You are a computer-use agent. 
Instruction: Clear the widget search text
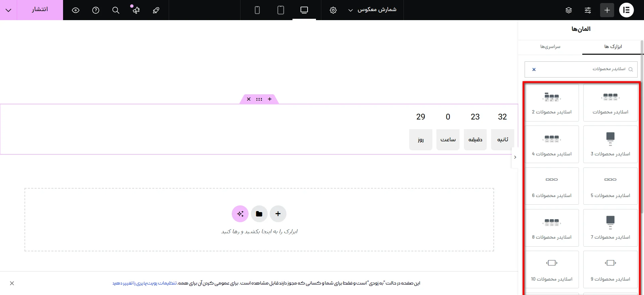point(534,69)
